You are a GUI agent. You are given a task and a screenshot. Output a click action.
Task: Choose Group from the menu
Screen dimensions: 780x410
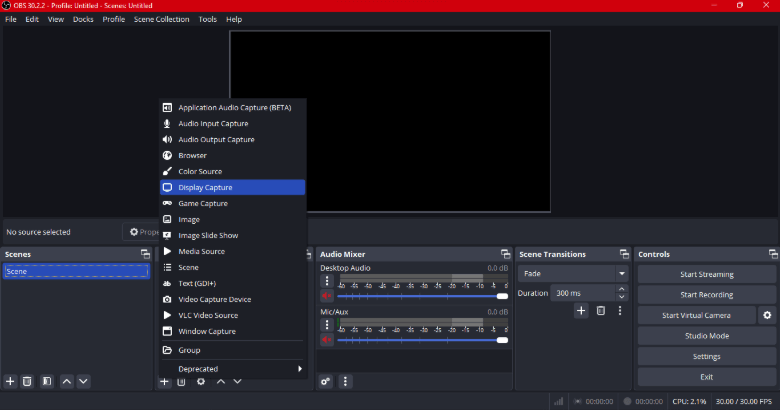point(232,350)
